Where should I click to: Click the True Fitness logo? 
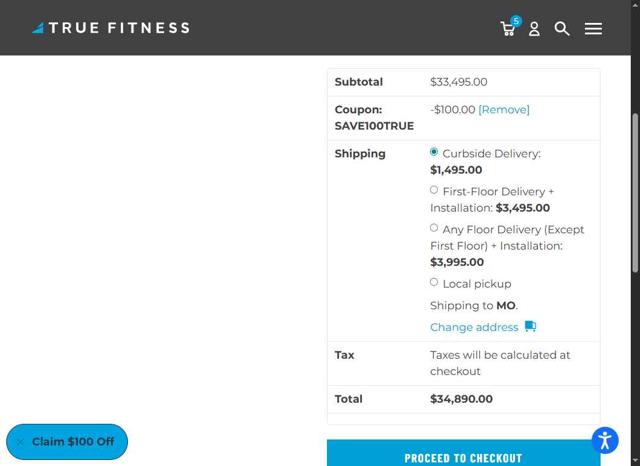tap(110, 28)
